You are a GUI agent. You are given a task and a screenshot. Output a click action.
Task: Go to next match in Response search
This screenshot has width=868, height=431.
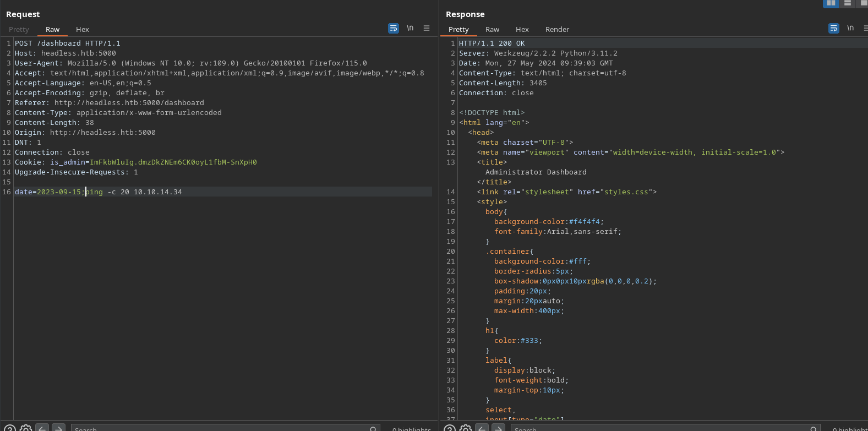[x=499, y=428]
